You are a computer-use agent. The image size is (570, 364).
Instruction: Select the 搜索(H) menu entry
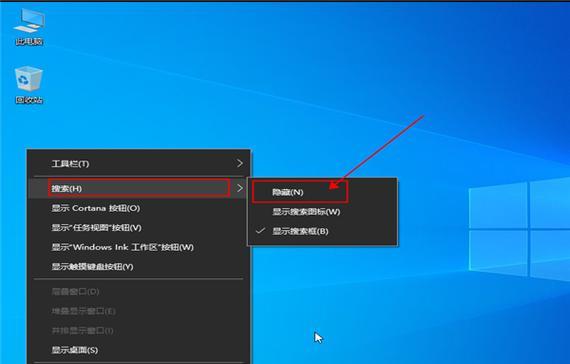(139, 188)
